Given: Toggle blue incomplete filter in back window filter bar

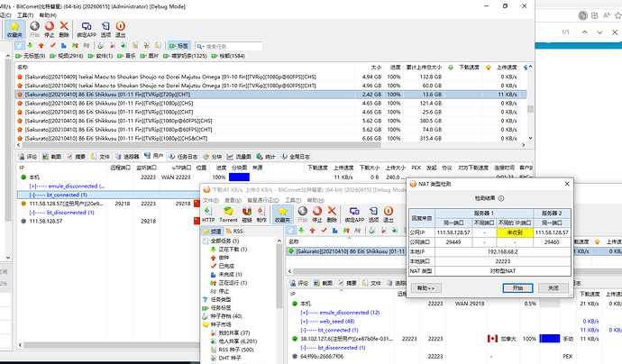Looking at the screenshot, I should point(63,46).
